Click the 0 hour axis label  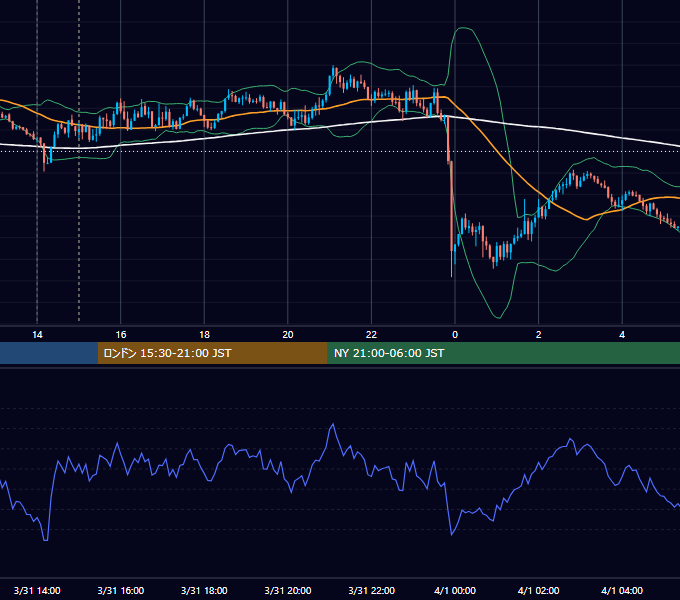[455, 335]
